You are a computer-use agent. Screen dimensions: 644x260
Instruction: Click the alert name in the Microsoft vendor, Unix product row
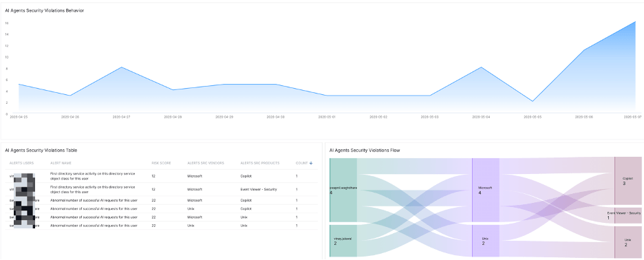[94, 217]
